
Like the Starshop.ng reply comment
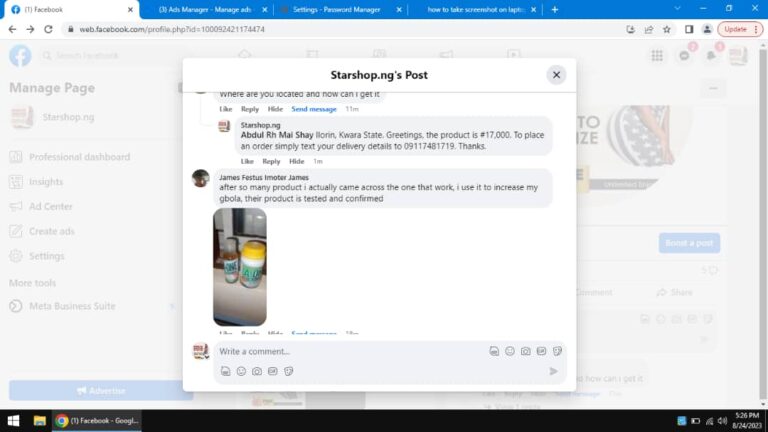click(247, 161)
